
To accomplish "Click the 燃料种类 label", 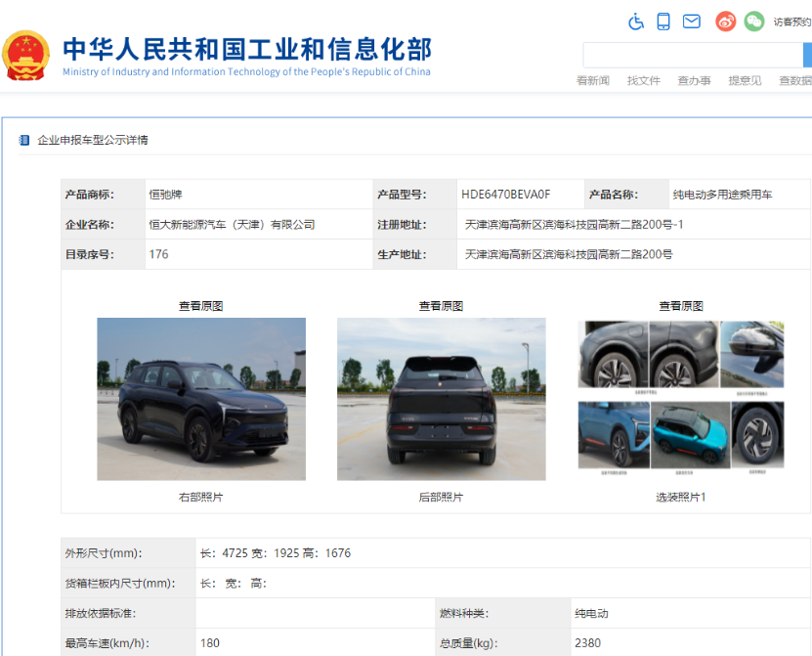I will click(464, 614).
